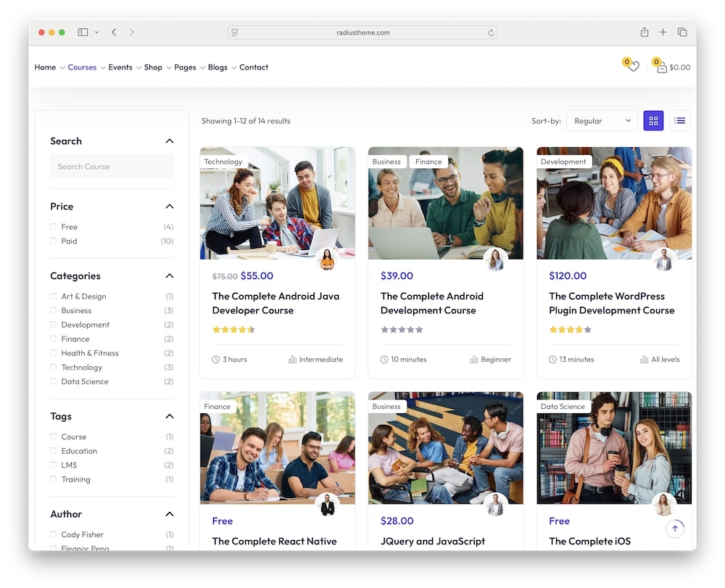
Task: Go forward with browser forward arrow
Action: coord(132,33)
